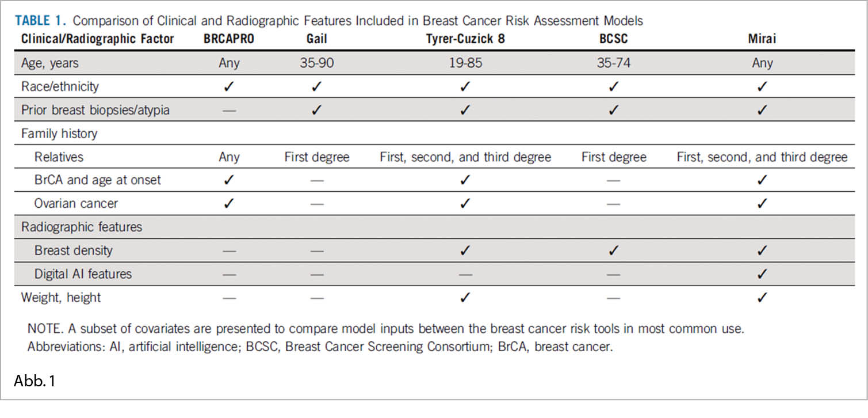Image resolution: width=868 pixels, height=418 pixels.
Task: Select the Family history row label
Action: coord(59,134)
